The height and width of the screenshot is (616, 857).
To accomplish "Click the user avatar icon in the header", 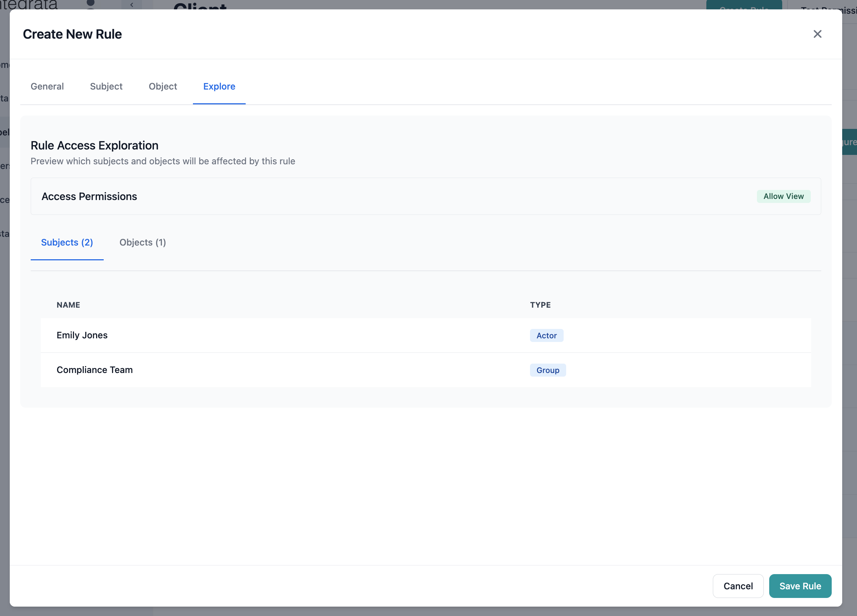I will 90,5.
